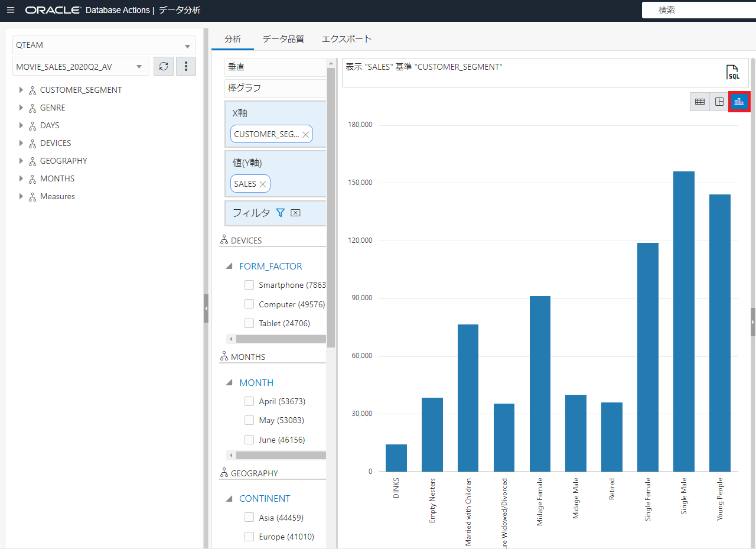This screenshot has height=549, width=756.
Task: Open the three-dot kebab menu
Action: [186, 67]
